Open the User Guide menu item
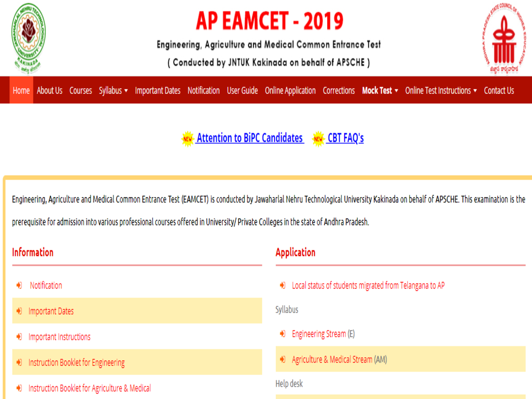This screenshot has width=532, height=399. [243, 90]
